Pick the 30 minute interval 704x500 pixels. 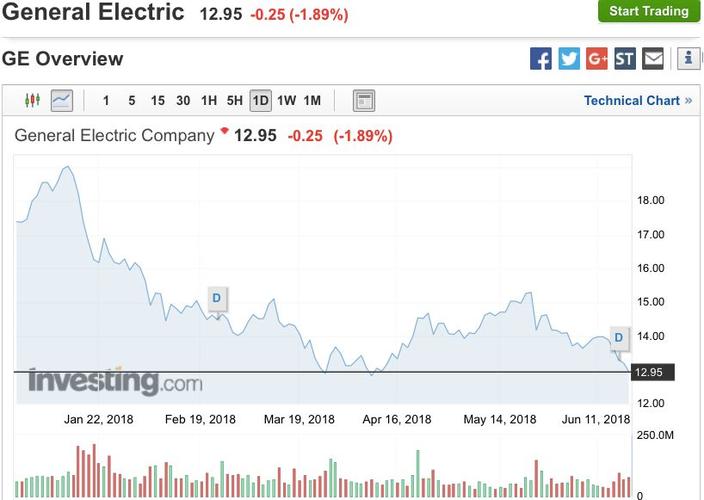tap(183, 100)
